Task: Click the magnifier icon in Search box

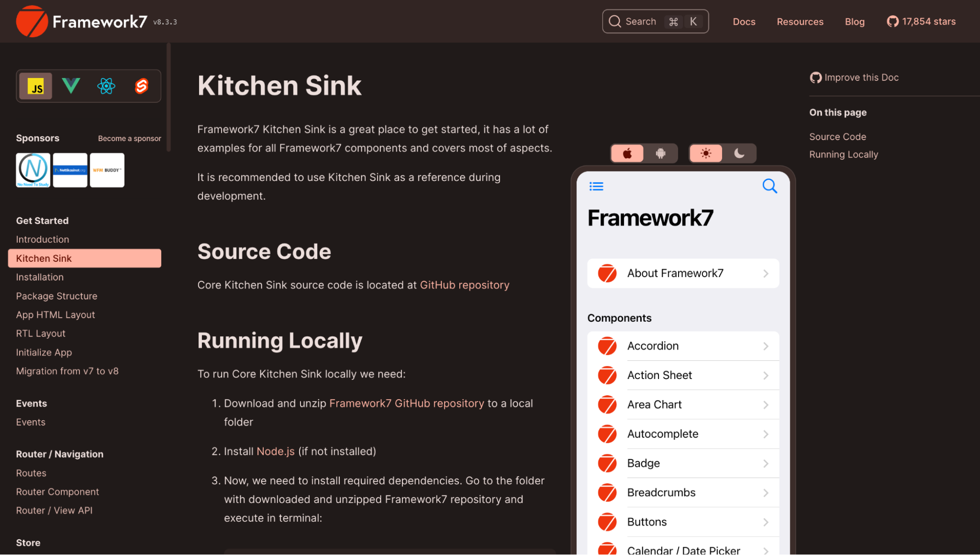Action: point(615,22)
